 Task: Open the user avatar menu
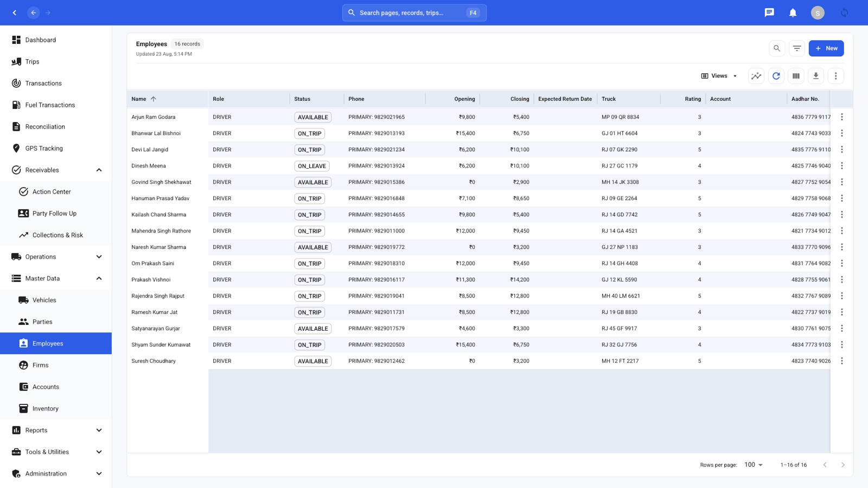[818, 12]
